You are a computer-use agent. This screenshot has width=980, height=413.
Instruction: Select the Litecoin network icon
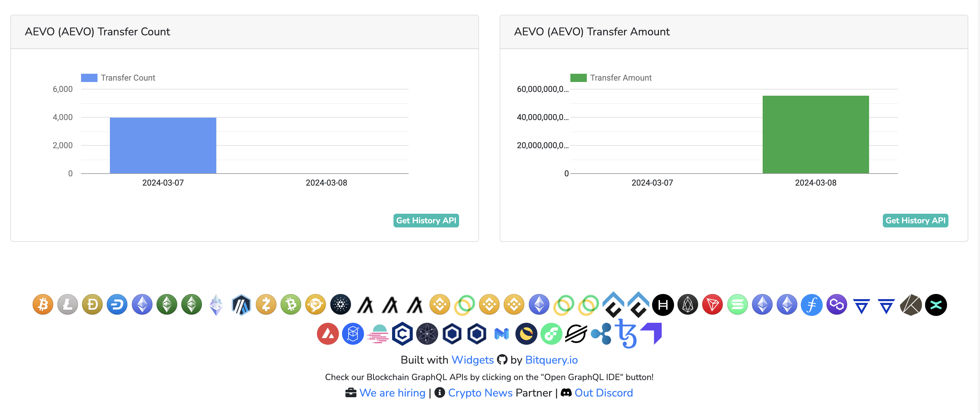click(x=67, y=305)
